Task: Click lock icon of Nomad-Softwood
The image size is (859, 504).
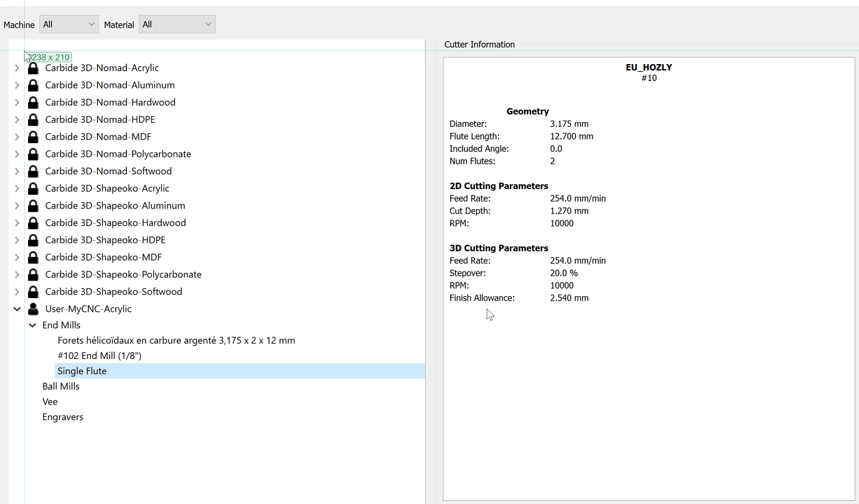Action: click(34, 171)
